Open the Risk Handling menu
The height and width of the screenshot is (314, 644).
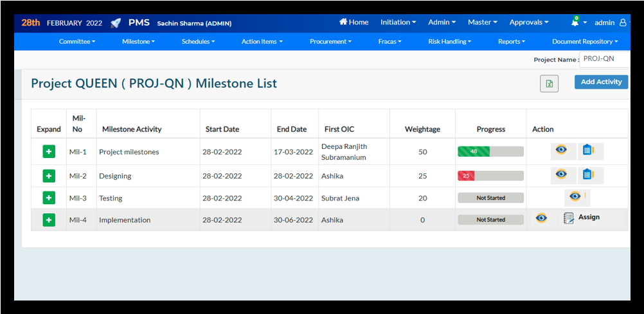[x=449, y=42]
